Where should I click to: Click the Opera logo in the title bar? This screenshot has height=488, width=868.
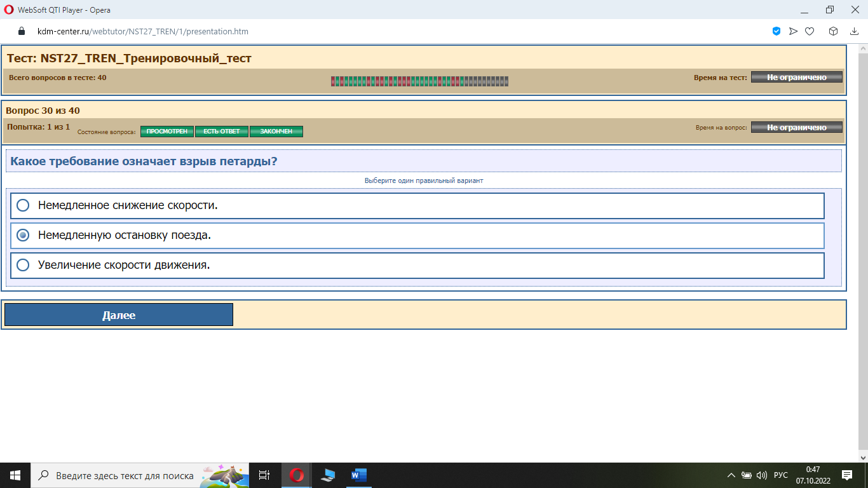[x=10, y=10]
